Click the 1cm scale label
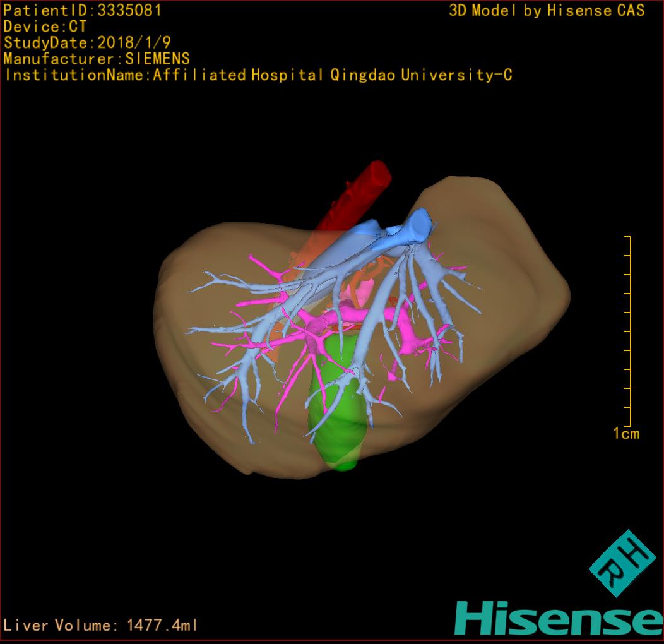This screenshot has width=664, height=644. pos(626,433)
